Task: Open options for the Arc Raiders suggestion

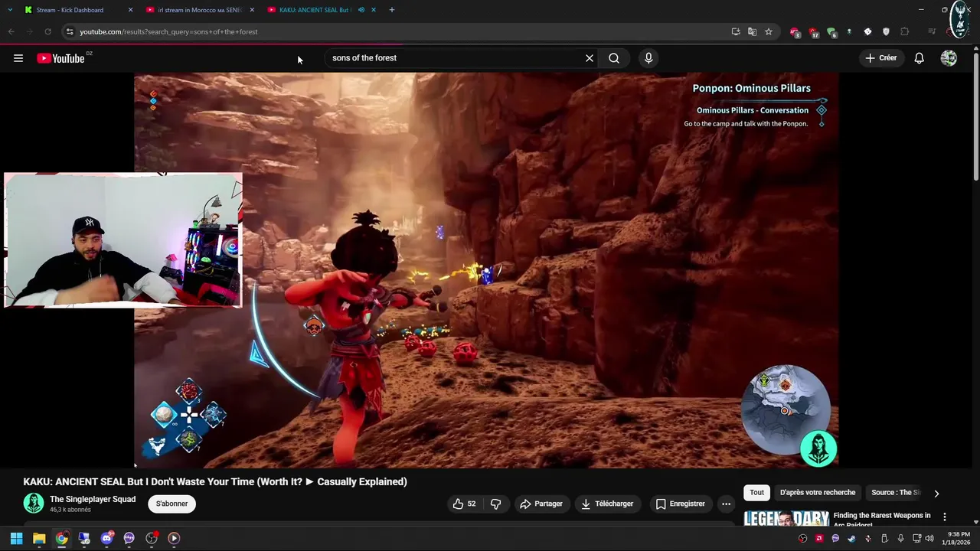Action: (944, 517)
